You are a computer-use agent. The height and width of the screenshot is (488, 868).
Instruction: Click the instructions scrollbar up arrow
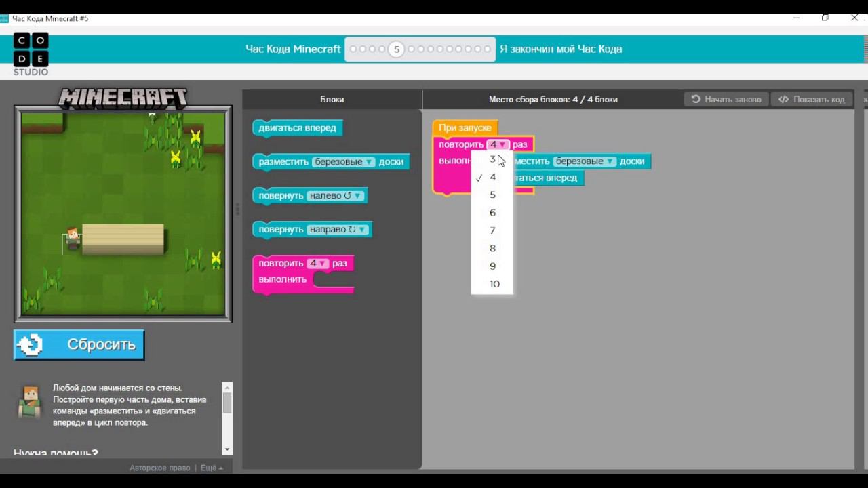coord(227,387)
